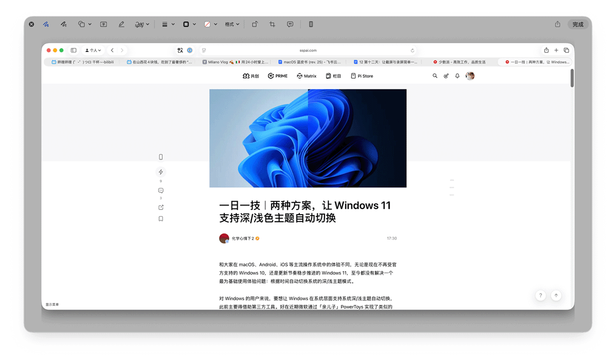616x364 pixels.
Task: Click the 完成 button
Action: point(578,24)
